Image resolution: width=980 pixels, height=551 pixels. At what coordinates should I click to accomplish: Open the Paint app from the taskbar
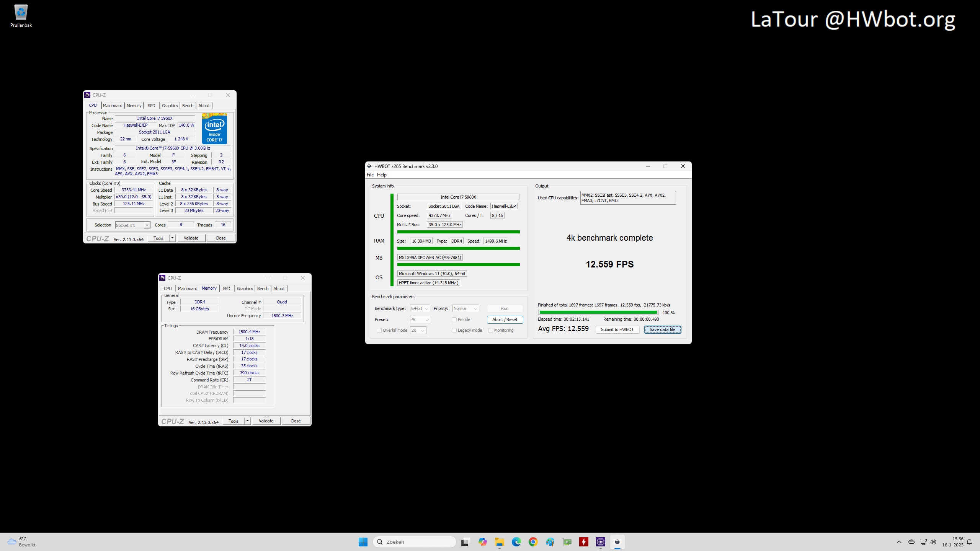click(x=550, y=542)
